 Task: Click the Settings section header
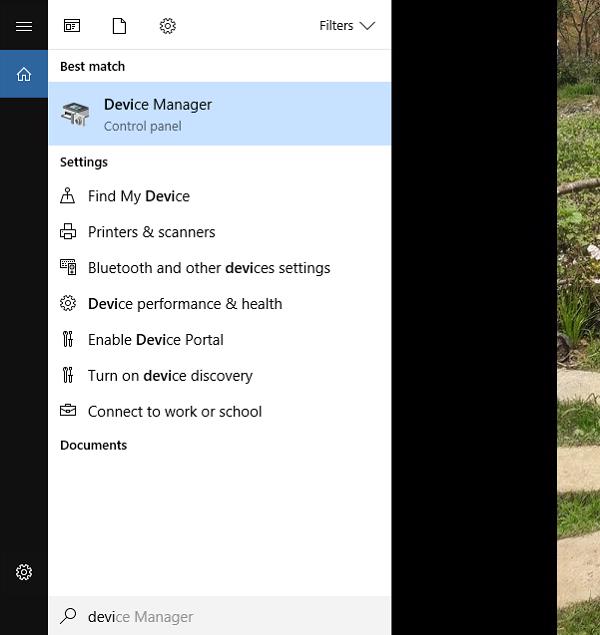84,162
